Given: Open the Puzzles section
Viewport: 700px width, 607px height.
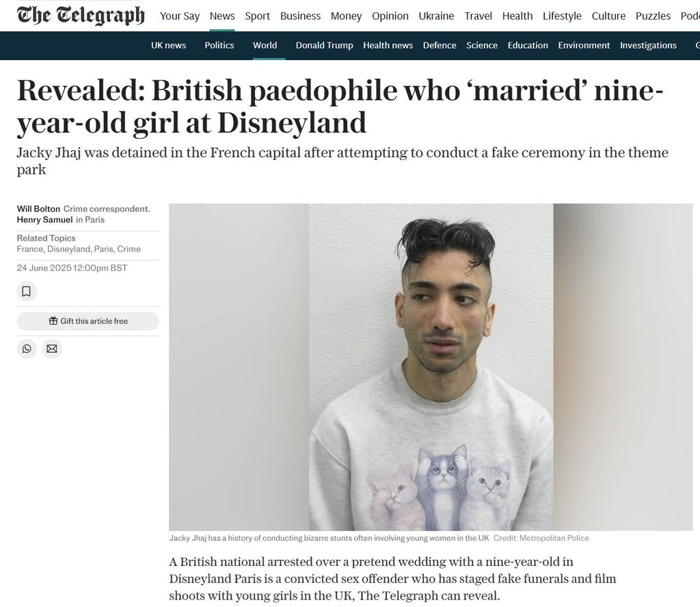Looking at the screenshot, I should pyautogui.click(x=653, y=16).
